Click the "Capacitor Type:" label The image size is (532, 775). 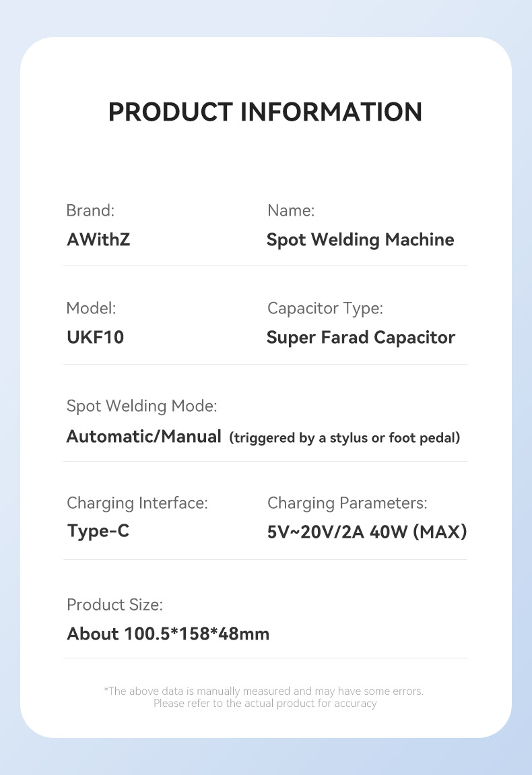click(325, 309)
